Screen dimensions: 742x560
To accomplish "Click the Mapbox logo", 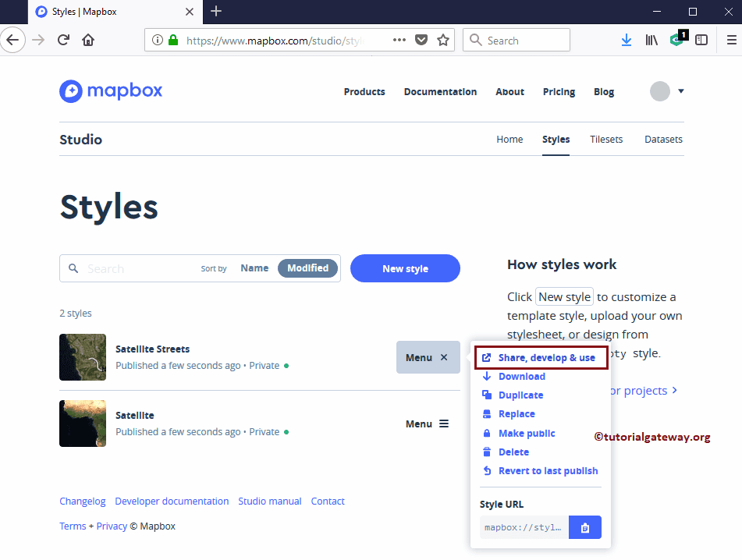I will 111,90.
